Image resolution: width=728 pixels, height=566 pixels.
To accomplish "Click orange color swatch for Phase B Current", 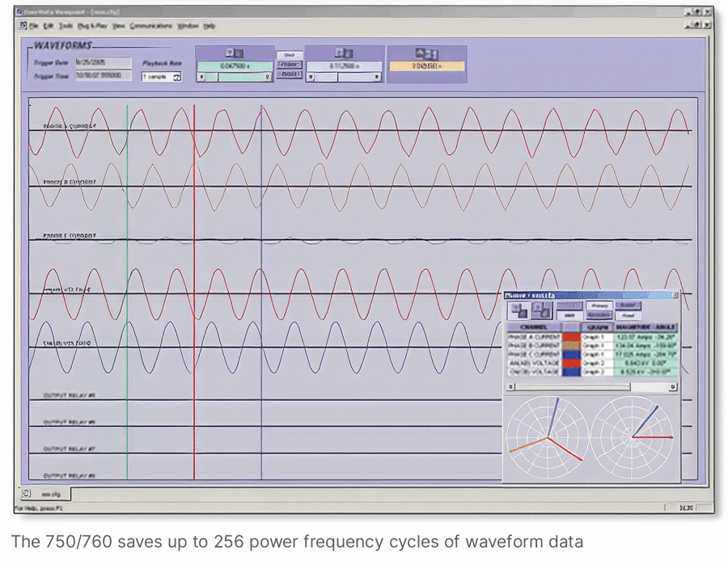I will click(x=571, y=345).
